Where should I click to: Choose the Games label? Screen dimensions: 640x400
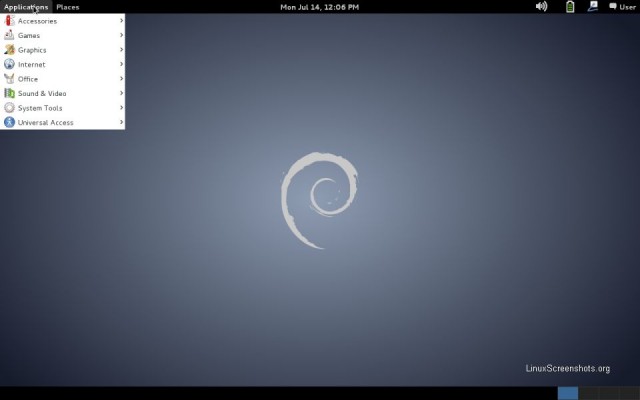(x=29, y=36)
